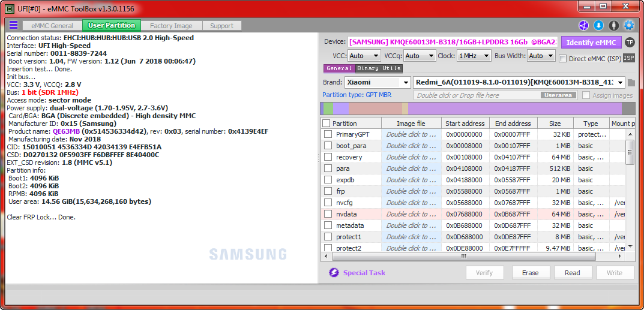Click the Erase button

(530, 273)
